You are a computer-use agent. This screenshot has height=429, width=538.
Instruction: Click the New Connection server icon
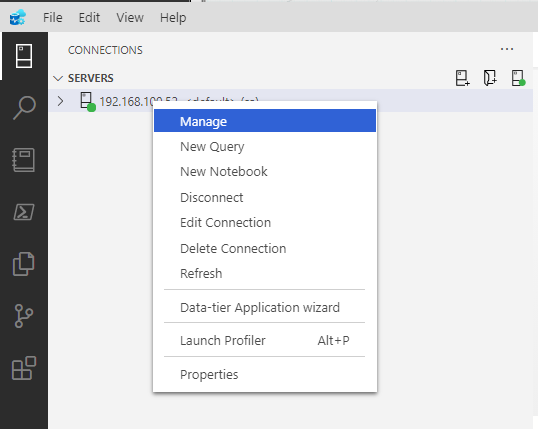pos(463,78)
